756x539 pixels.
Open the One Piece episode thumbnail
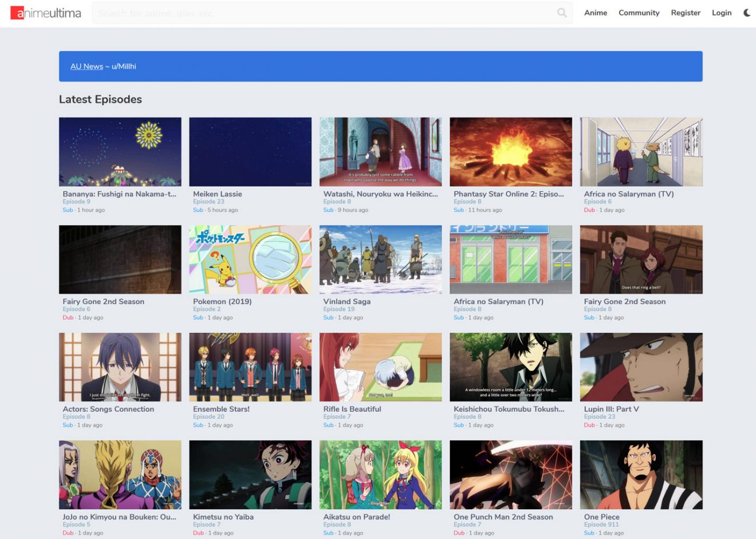[x=641, y=475]
